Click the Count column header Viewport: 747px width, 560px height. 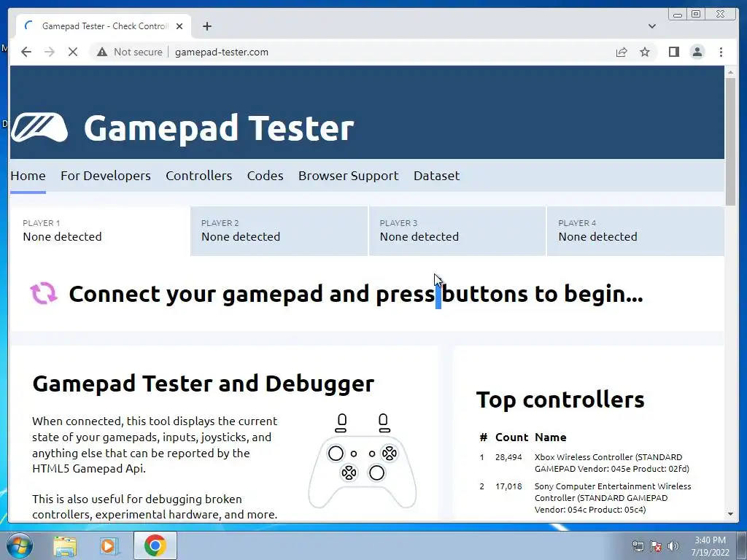point(511,437)
